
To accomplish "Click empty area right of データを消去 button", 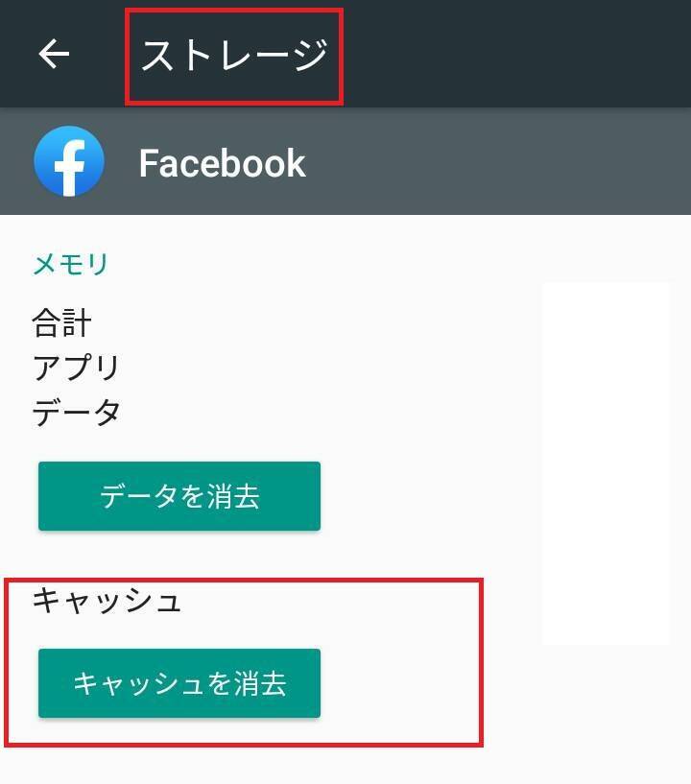I will [x=430, y=496].
